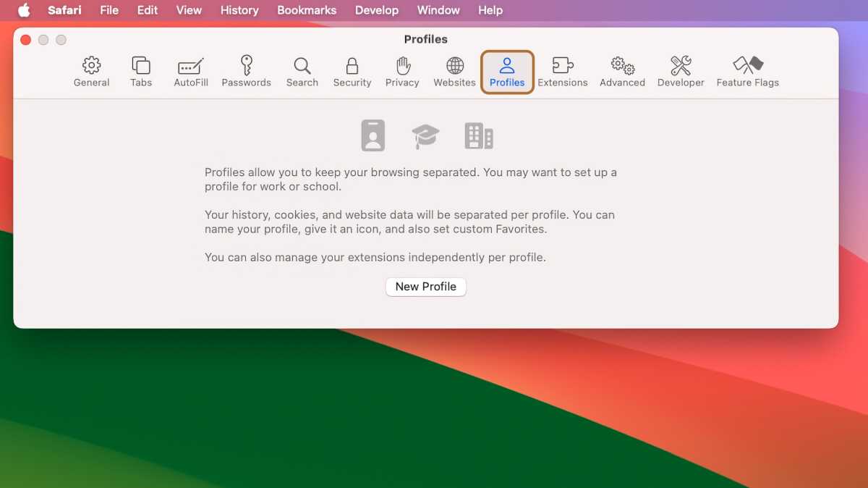Select the Profiles person icon
The height and width of the screenshot is (488, 868).
[x=507, y=72]
